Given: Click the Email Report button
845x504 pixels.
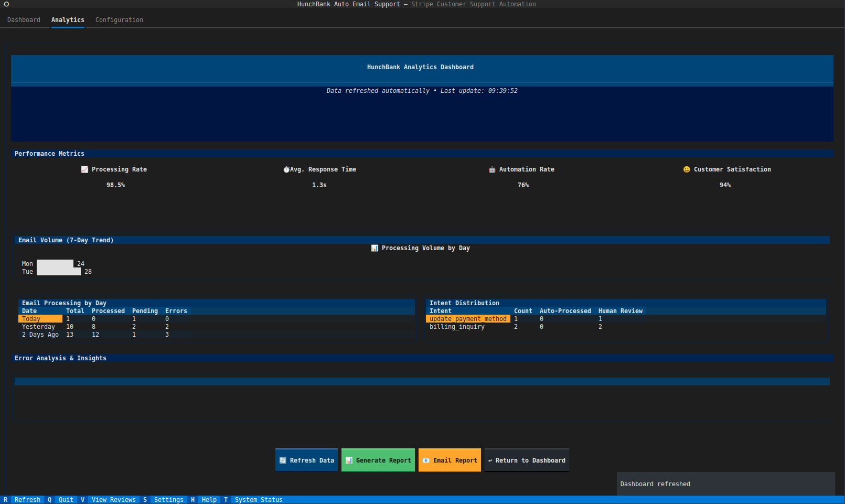Looking at the screenshot, I should 450,460.
